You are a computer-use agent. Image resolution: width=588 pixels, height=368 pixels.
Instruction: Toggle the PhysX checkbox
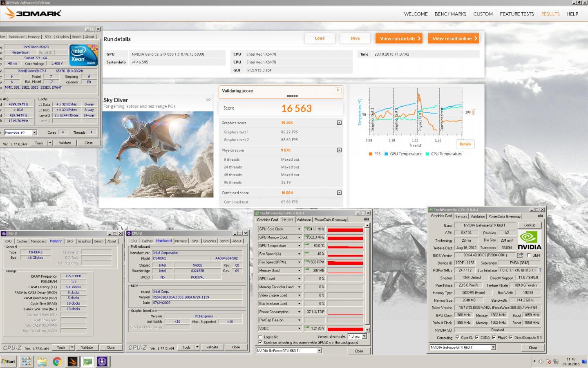click(x=494, y=338)
